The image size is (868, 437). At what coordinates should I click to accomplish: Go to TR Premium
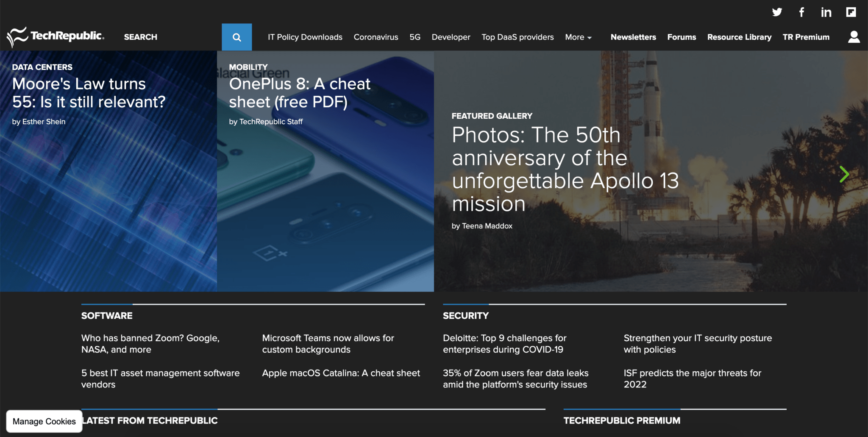(x=806, y=37)
